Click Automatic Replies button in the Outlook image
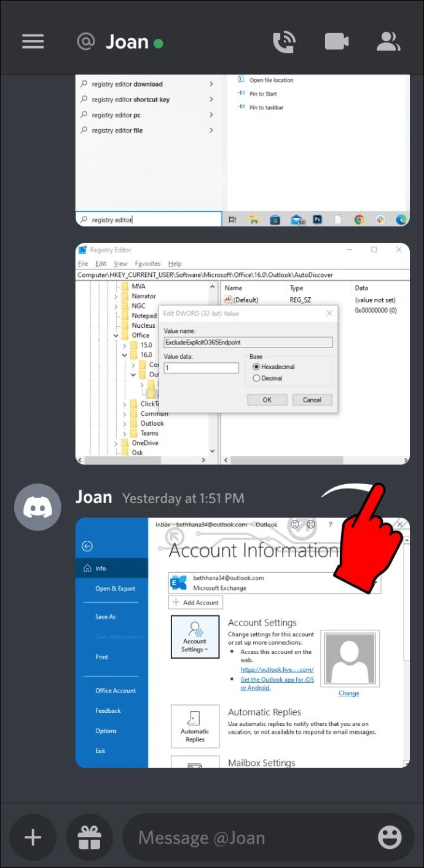Viewport: 424px width, 868px height. [195, 726]
